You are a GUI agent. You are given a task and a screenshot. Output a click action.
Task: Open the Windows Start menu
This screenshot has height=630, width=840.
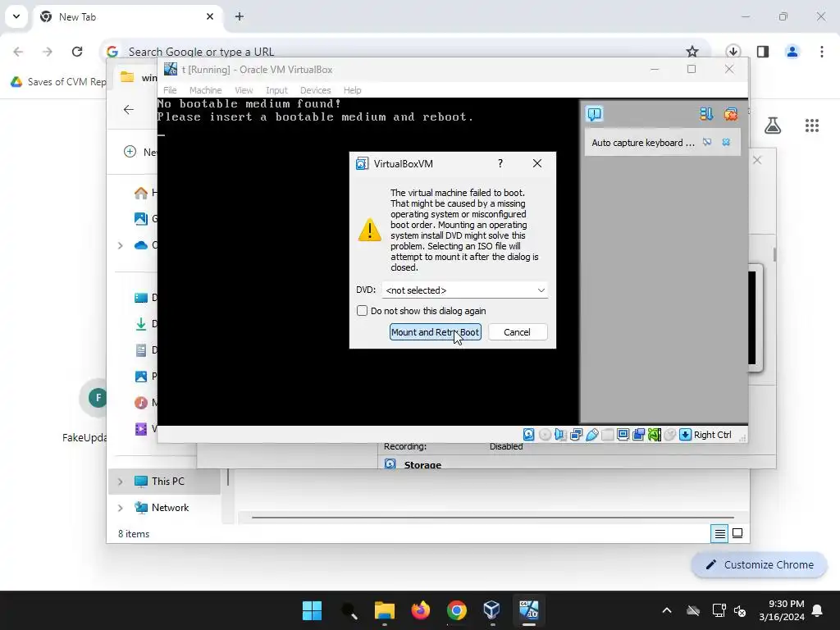pyautogui.click(x=313, y=610)
